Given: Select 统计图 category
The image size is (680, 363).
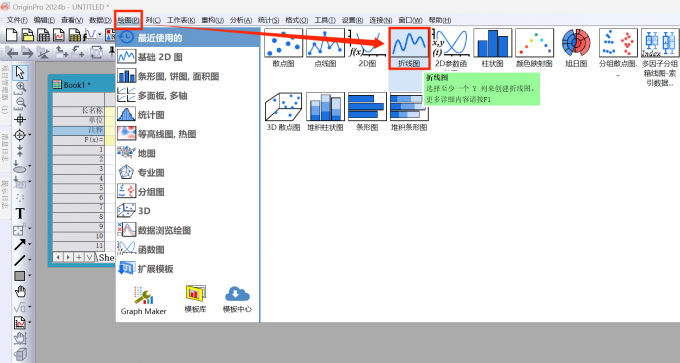Looking at the screenshot, I should (188, 115).
